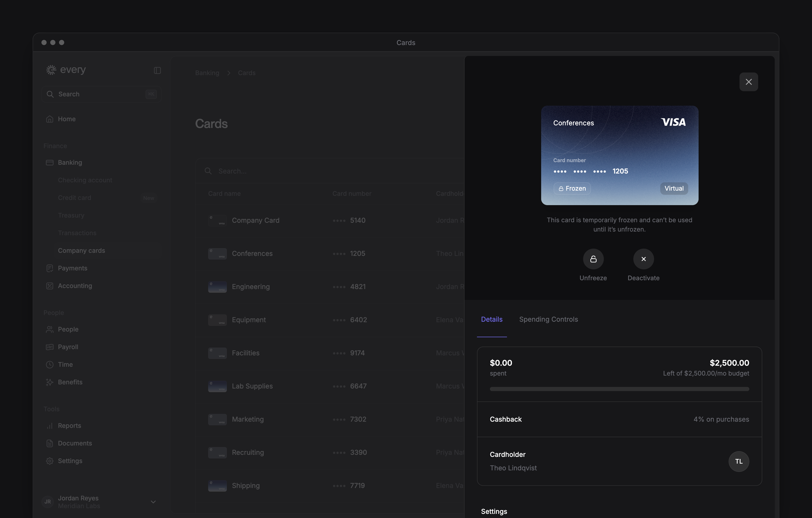Open People in the sidebar
This screenshot has height=518, width=812.
[101, 329]
